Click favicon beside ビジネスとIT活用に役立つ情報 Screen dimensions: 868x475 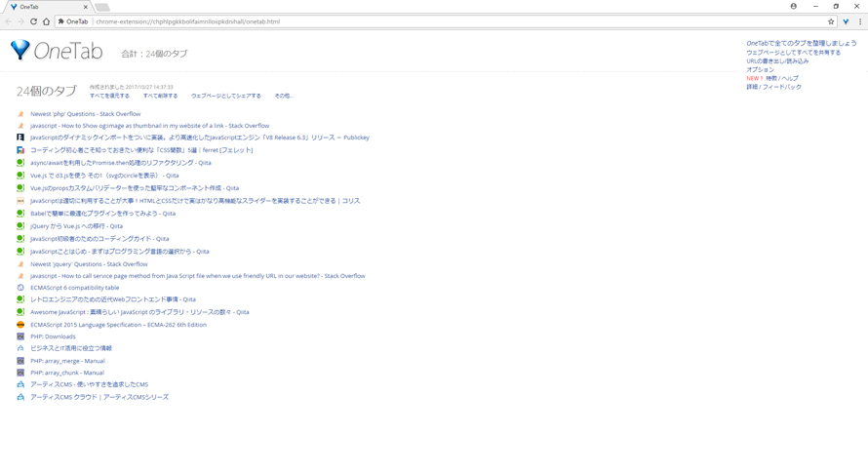pos(20,348)
